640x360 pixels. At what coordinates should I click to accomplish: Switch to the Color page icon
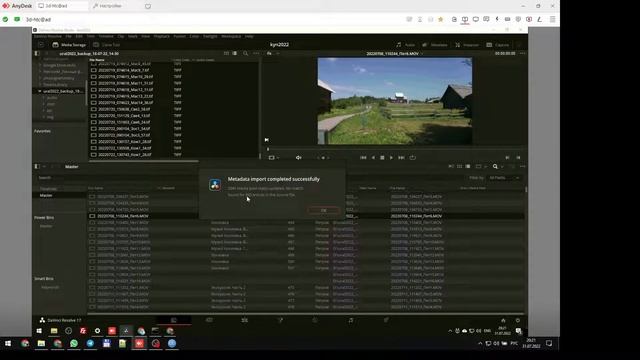315,320
